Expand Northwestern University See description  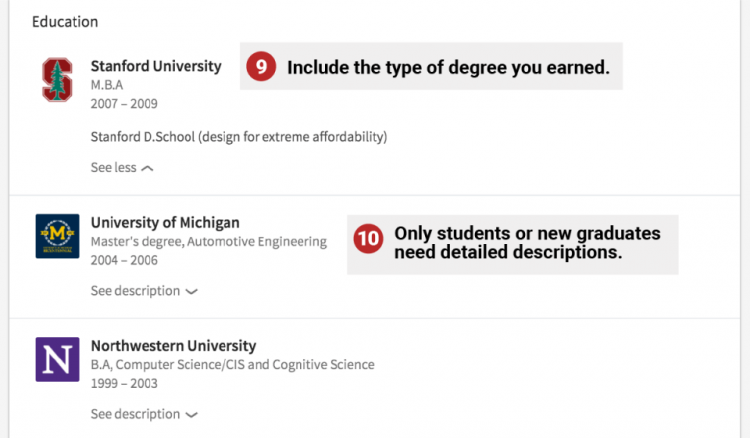pyautogui.click(x=135, y=414)
